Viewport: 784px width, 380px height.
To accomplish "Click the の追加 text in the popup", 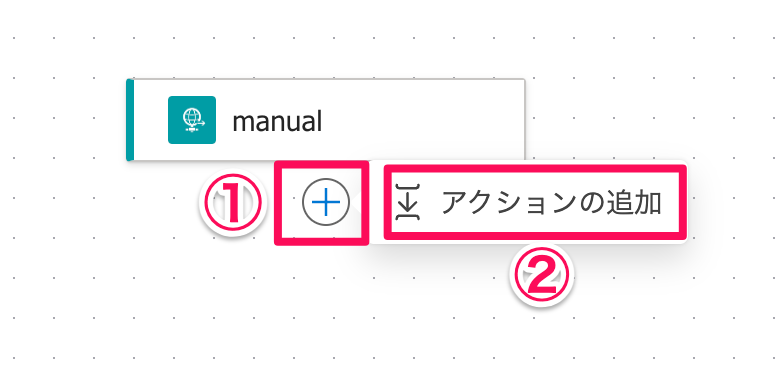I will click(x=617, y=203).
